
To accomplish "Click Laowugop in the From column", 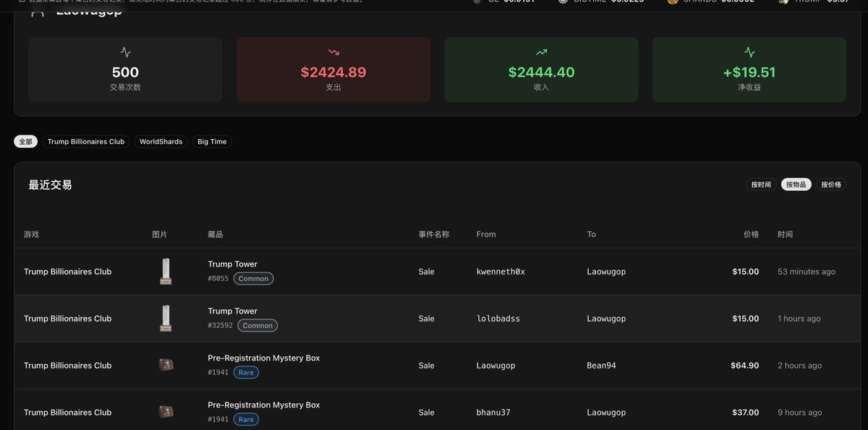I will pyautogui.click(x=495, y=366).
